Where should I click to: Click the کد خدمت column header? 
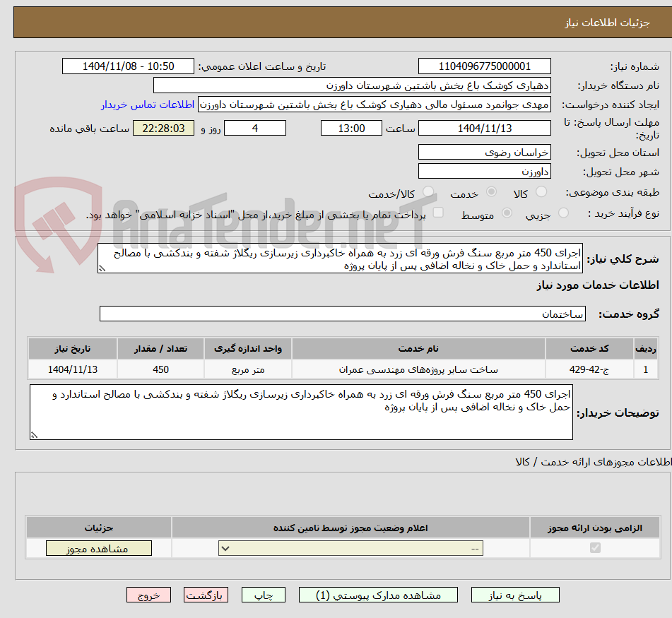[x=589, y=349]
